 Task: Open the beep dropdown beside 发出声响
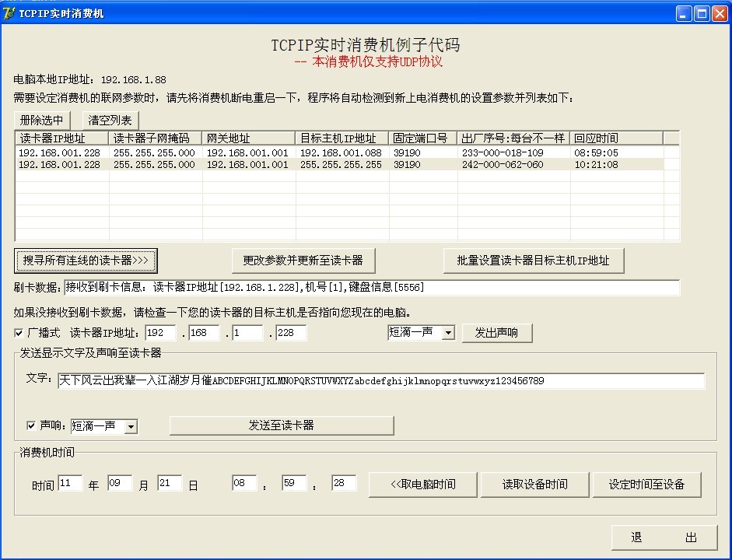[447, 333]
